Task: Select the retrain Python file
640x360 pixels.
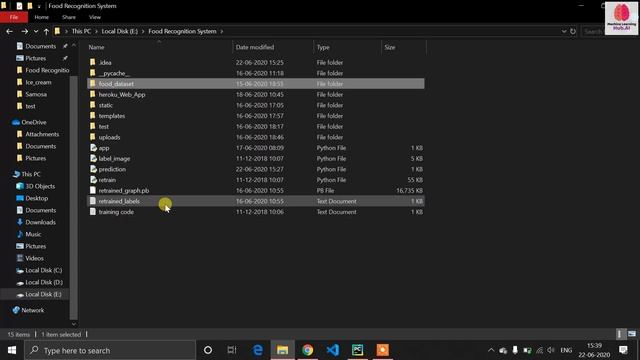Action: point(256,180)
